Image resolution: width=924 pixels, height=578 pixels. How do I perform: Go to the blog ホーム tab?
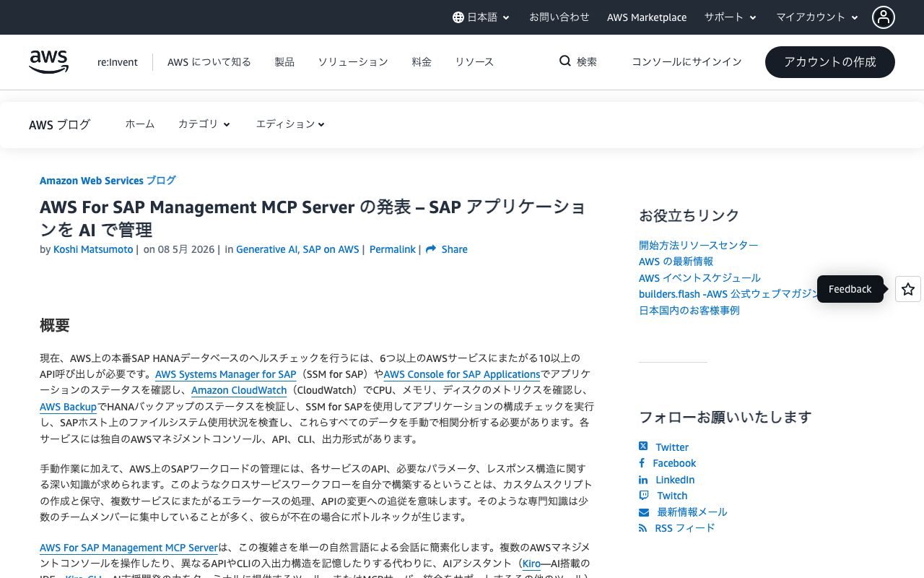pyautogui.click(x=140, y=124)
